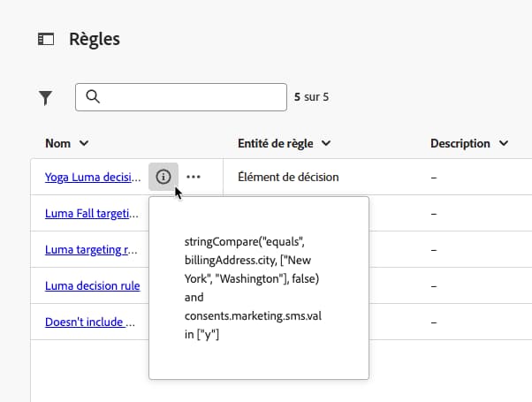Click the Description column header
Viewport: 532px width, 402px height.
pos(460,143)
